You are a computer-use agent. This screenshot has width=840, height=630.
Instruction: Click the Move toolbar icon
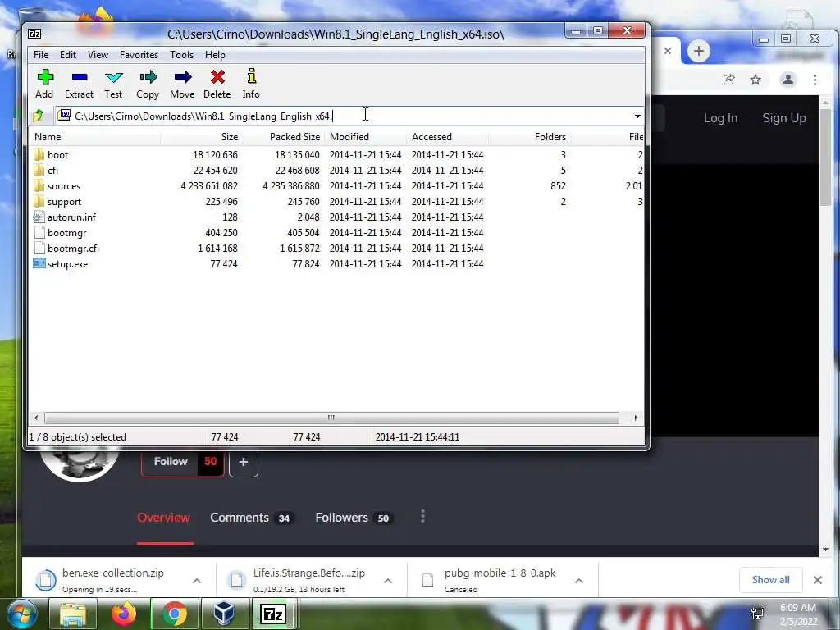[x=183, y=77]
